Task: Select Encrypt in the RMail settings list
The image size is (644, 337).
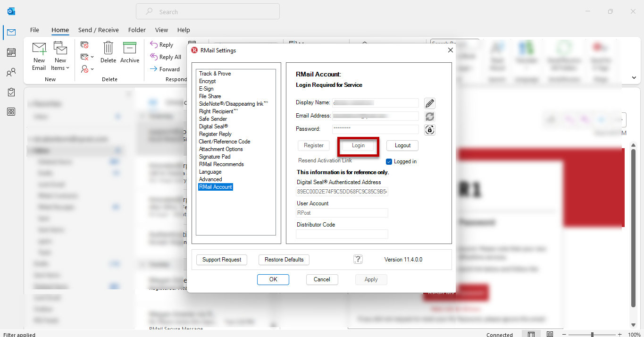Action: [207, 81]
